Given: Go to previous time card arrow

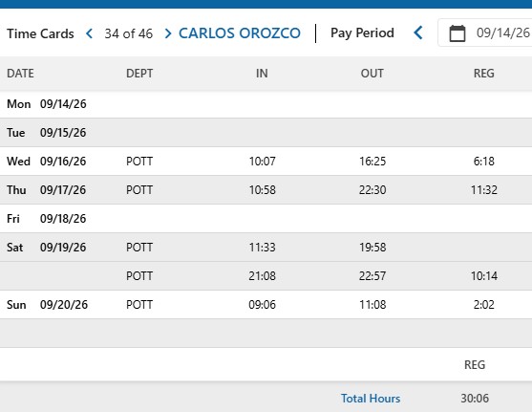Looking at the screenshot, I should coord(90,33).
